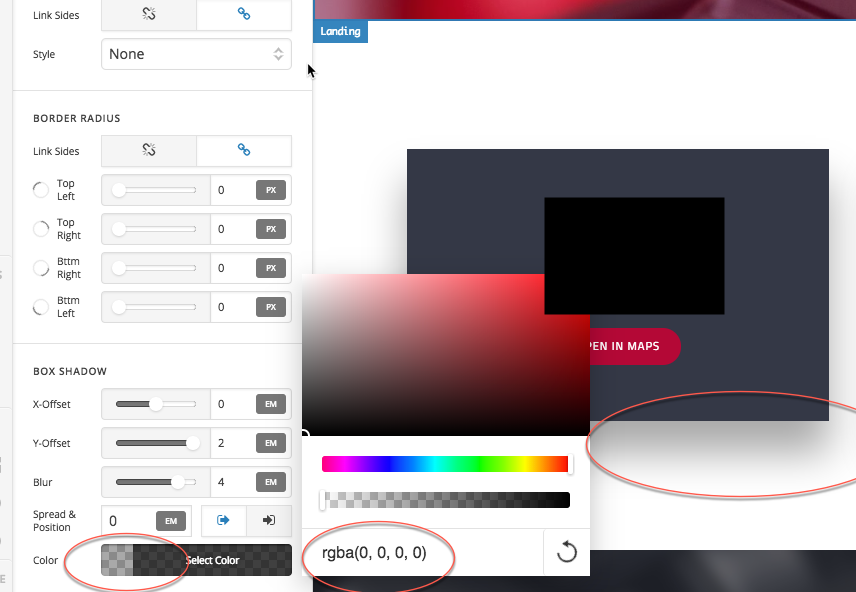The image size is (856, 592).
Task: Click the unlink sides icon above Style dropdown
Action: (149, 14)
